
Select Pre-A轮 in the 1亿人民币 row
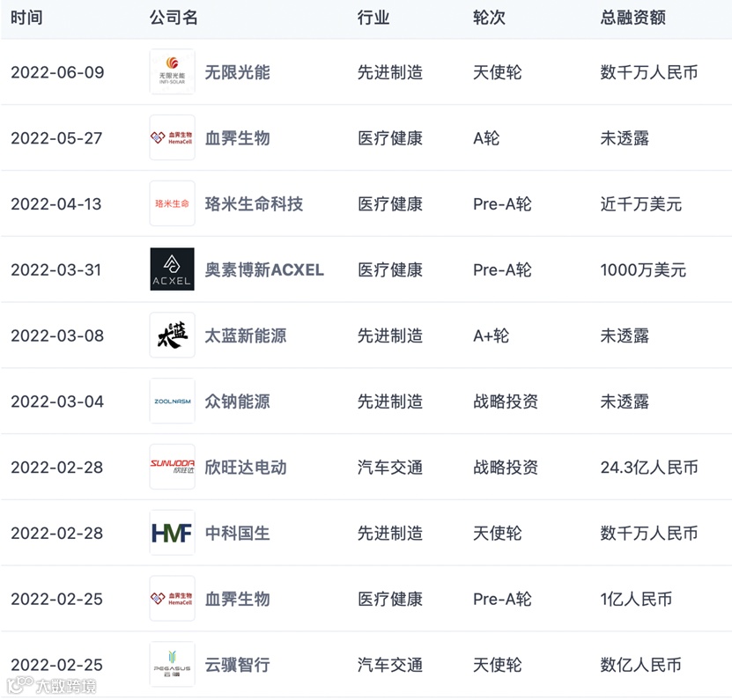tap(502, 599)
